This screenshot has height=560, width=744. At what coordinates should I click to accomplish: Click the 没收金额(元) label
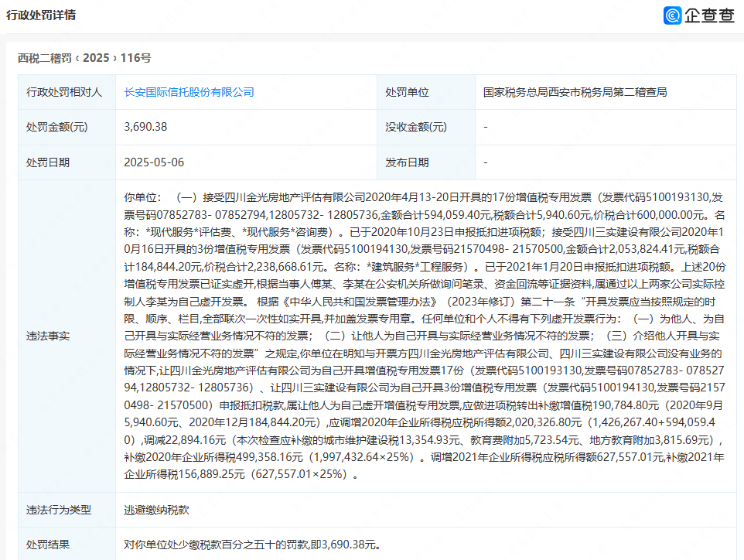416,127
